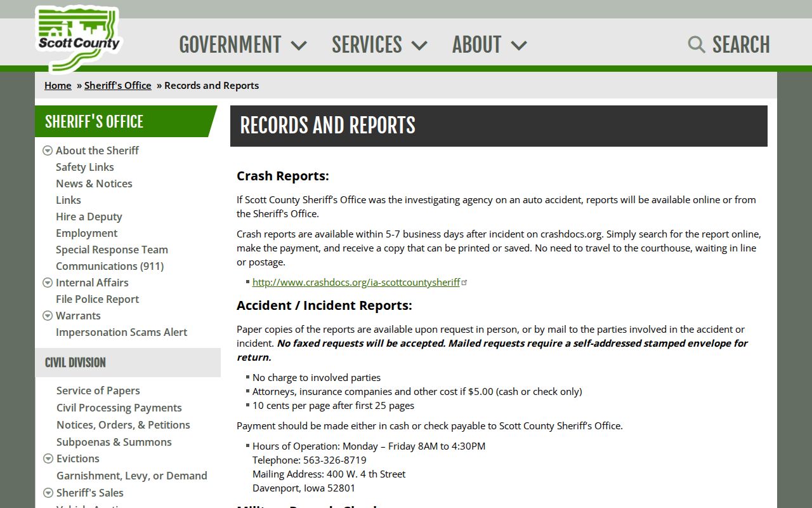The height and width of the screenshot is (508, 812).
Task: Open the Government dropdown menu
Action: coord(243,44)
